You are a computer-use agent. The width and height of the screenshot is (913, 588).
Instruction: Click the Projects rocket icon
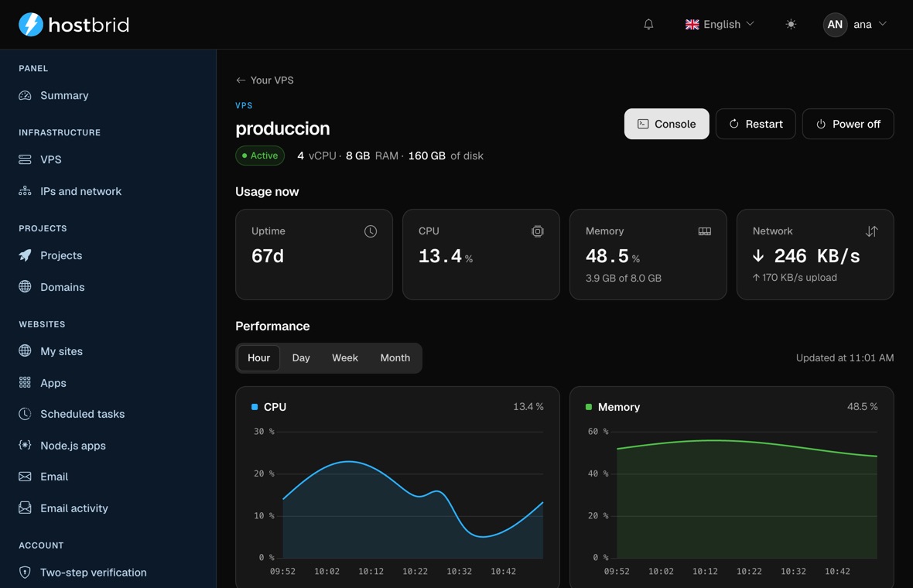tap(25, 255)
